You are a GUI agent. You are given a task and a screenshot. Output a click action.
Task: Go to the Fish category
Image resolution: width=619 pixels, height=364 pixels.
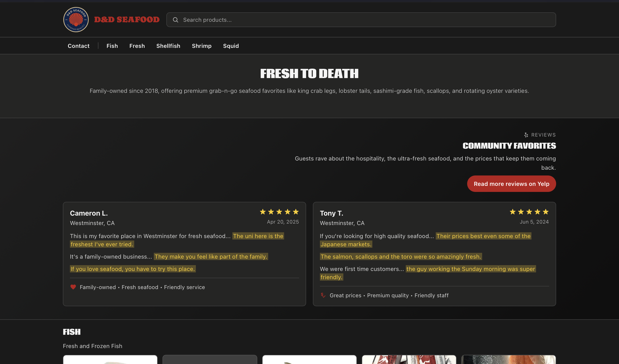pos(112,46)
